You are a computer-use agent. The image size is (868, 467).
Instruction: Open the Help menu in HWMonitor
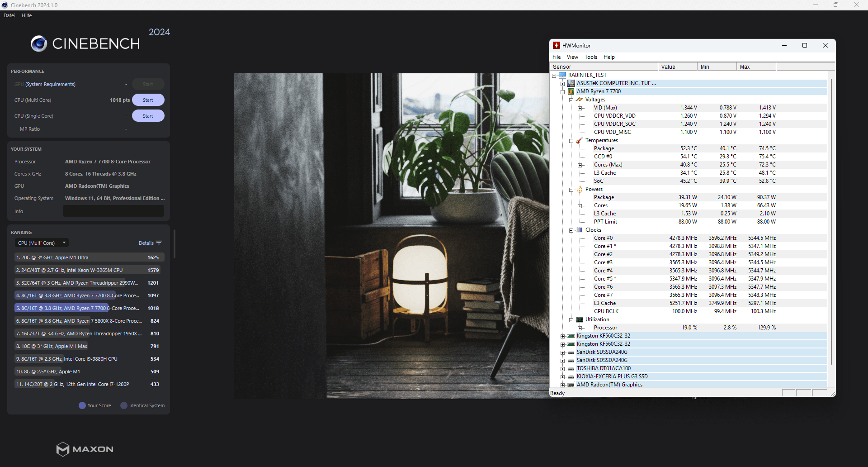[x=609, y=57]
